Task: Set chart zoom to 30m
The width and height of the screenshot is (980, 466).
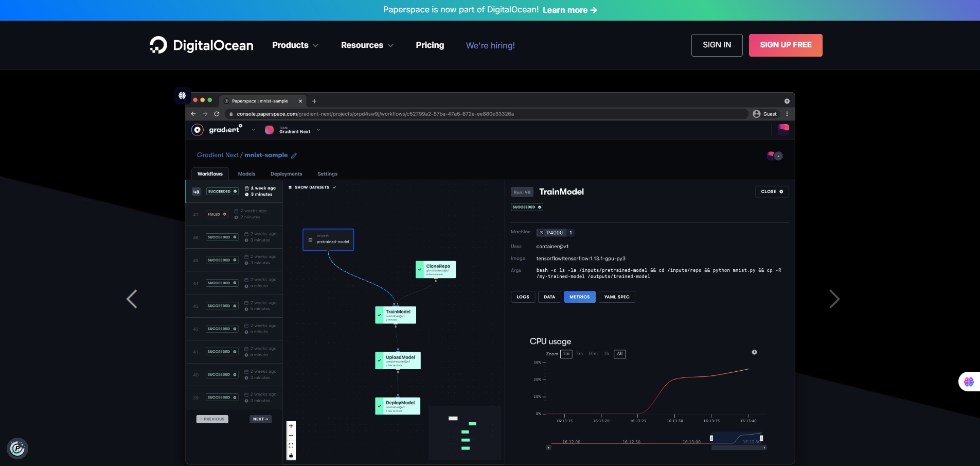Action: pos(593,354)
